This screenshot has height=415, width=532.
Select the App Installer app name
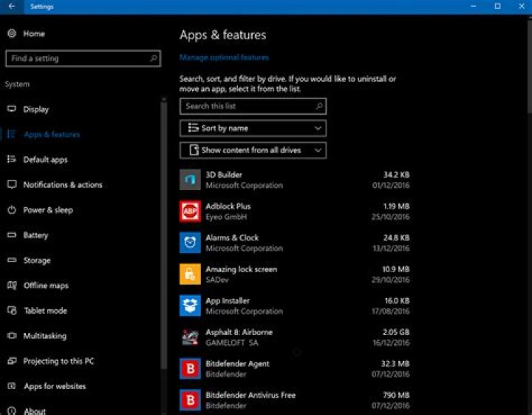[228, 301]
